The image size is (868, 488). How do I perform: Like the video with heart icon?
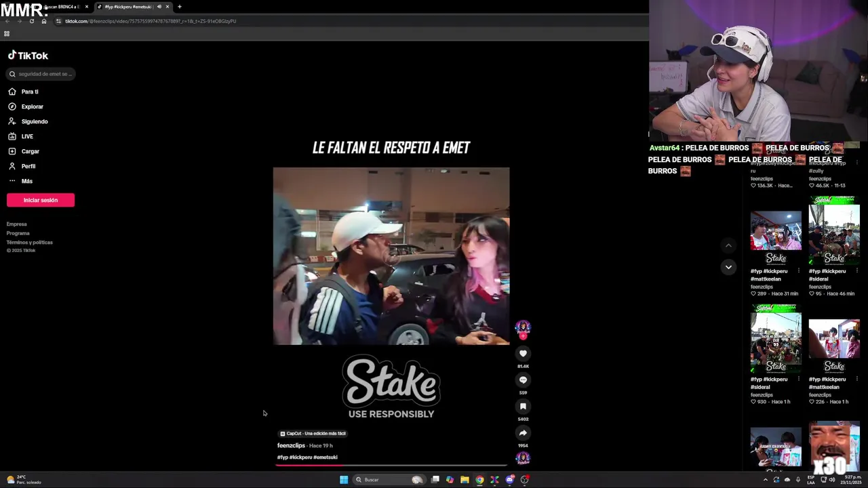pyautogui.click(x=523, y=353)
